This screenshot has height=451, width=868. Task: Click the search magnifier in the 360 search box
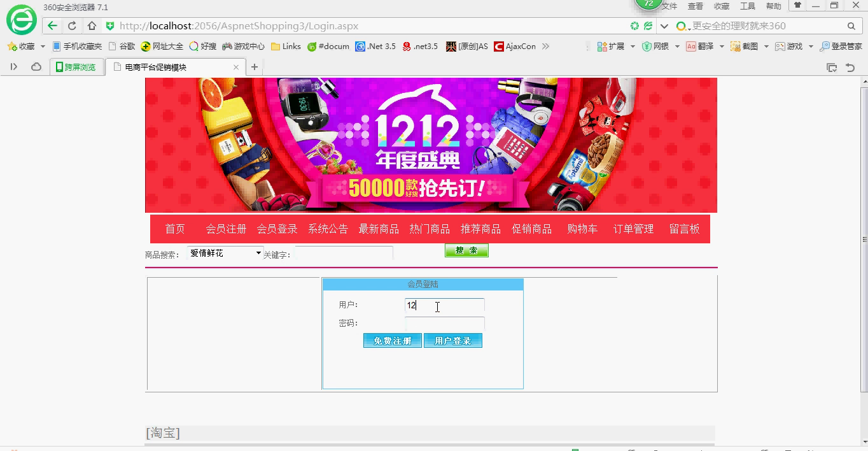point(851,26)
